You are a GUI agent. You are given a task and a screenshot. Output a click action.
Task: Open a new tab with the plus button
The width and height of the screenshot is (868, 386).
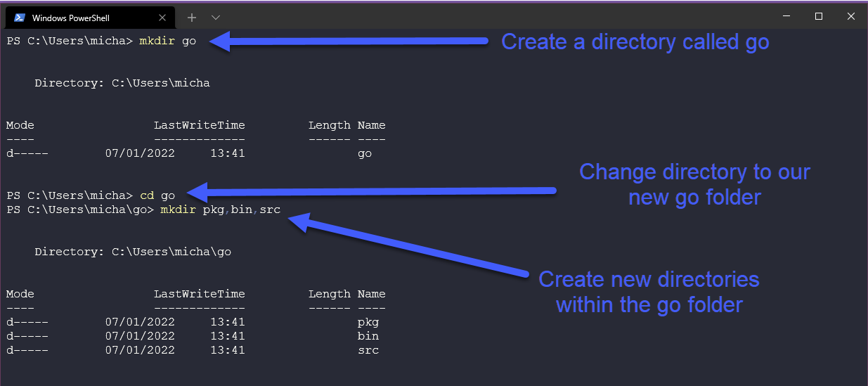(192, 17)
